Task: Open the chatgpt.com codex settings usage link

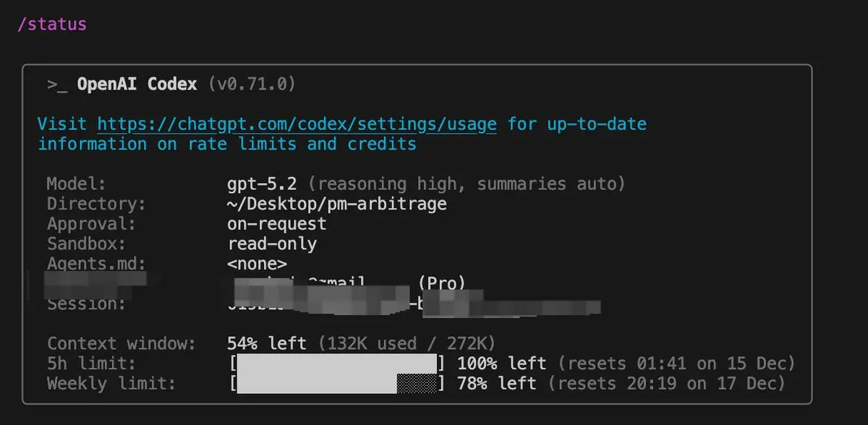Action: 297,124
